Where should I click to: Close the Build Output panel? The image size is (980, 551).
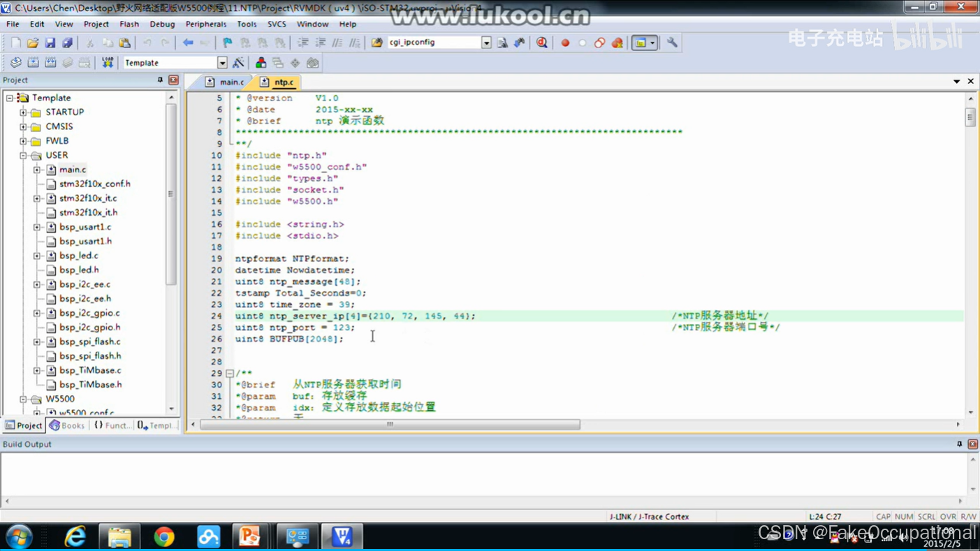[x=972, y=444]
